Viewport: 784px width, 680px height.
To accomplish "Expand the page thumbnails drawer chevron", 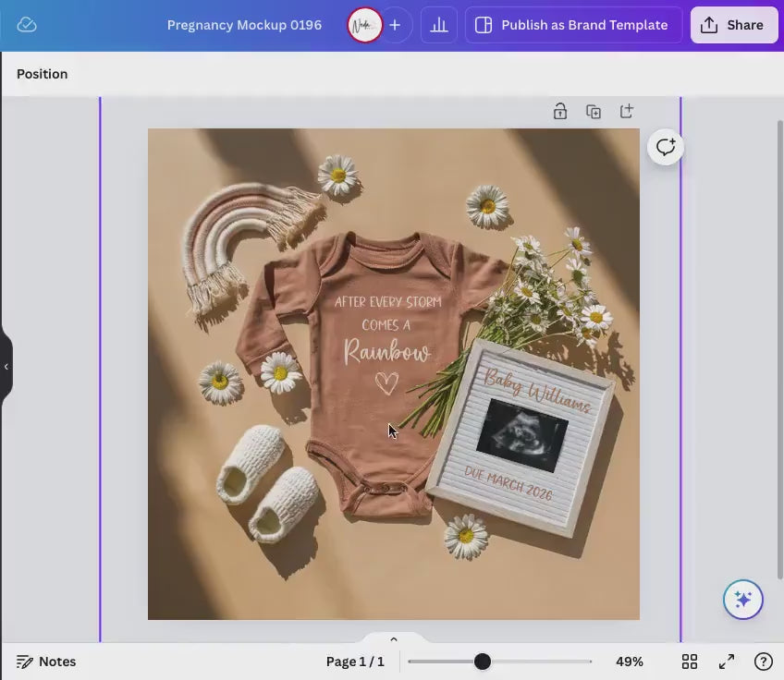I will coord(393,639).
